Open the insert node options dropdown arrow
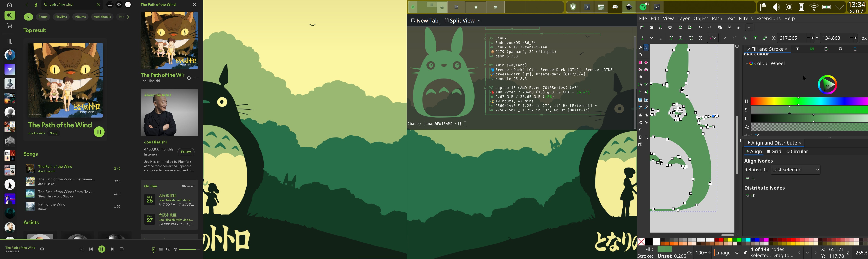 (x=651, y=38)
